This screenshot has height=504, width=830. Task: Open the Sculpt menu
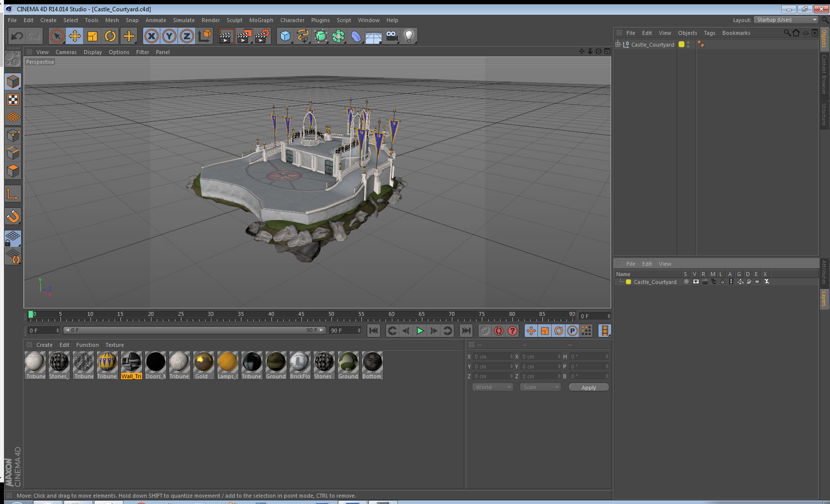(235, 20)
